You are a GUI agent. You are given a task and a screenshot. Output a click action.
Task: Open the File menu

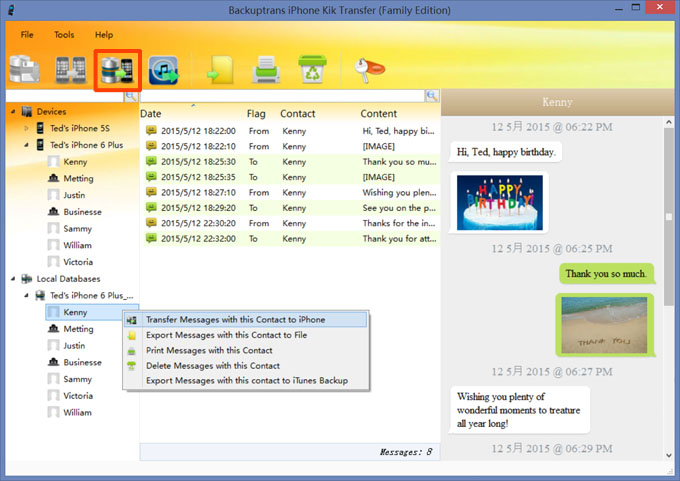point(27,35)
